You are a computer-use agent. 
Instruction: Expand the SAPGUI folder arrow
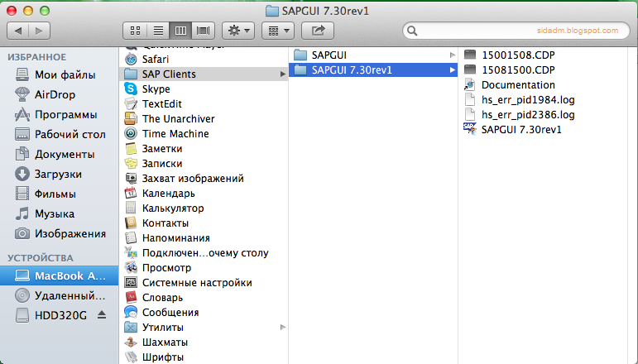452,55
